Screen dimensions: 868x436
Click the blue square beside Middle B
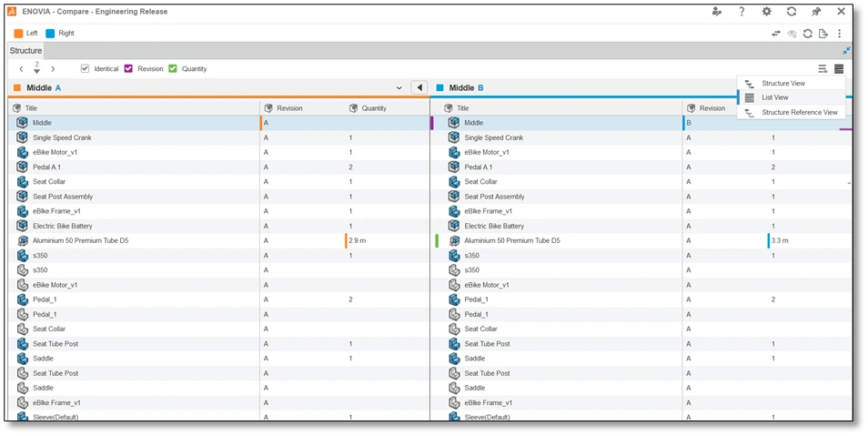[x=440, y=88]
